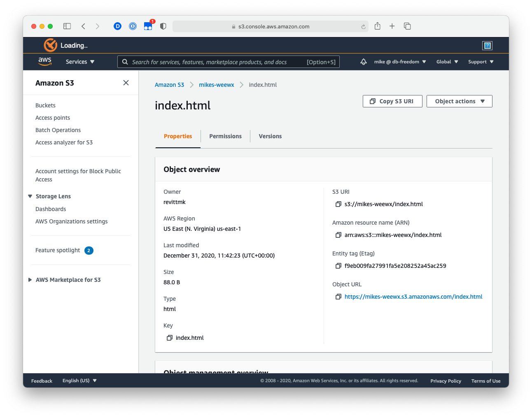Switch to the Versions tab

pos(270,136)
